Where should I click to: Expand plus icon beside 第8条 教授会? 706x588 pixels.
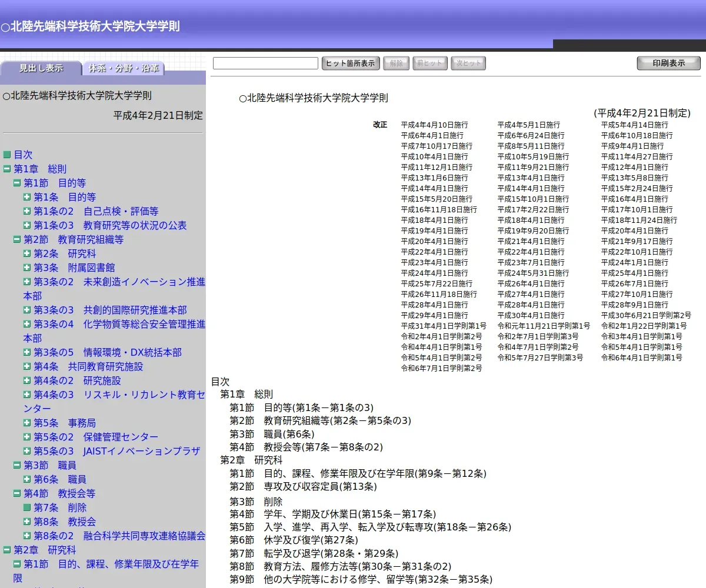tap(27, 522)
